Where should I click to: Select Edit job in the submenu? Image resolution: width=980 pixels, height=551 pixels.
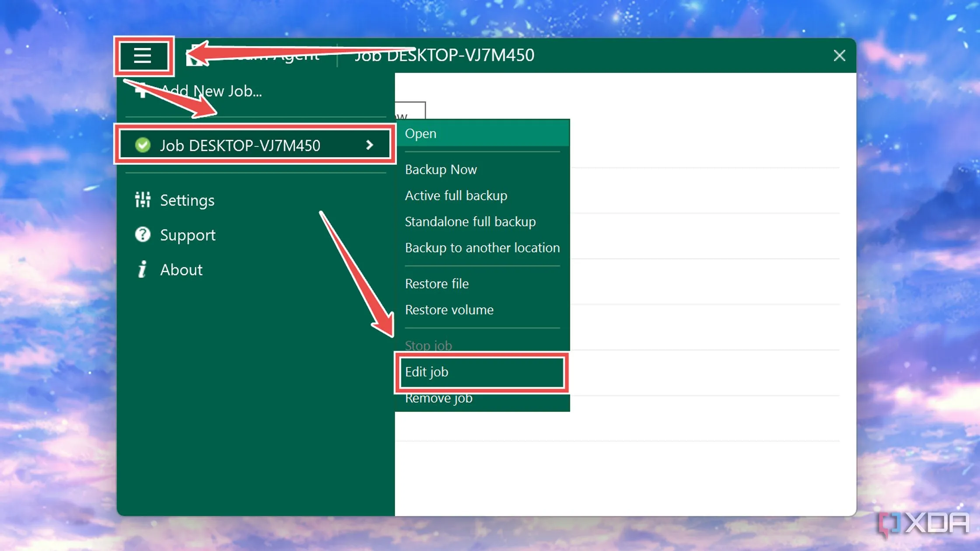click(x=427, y=372)
